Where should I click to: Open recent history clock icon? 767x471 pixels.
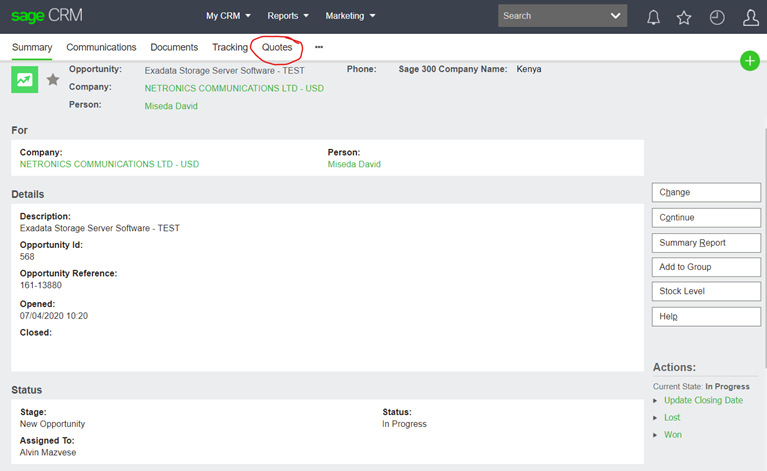tap(717, 17)
